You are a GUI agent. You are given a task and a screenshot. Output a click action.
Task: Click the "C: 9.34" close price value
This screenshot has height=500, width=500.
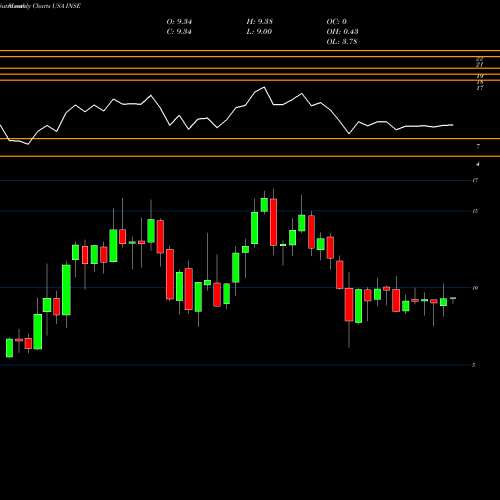tap(179, 32)
